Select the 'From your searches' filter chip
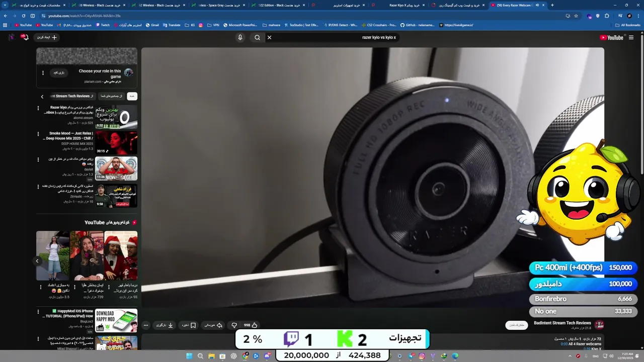The width and height of the screenshot is (644, 362). (111, 96)
